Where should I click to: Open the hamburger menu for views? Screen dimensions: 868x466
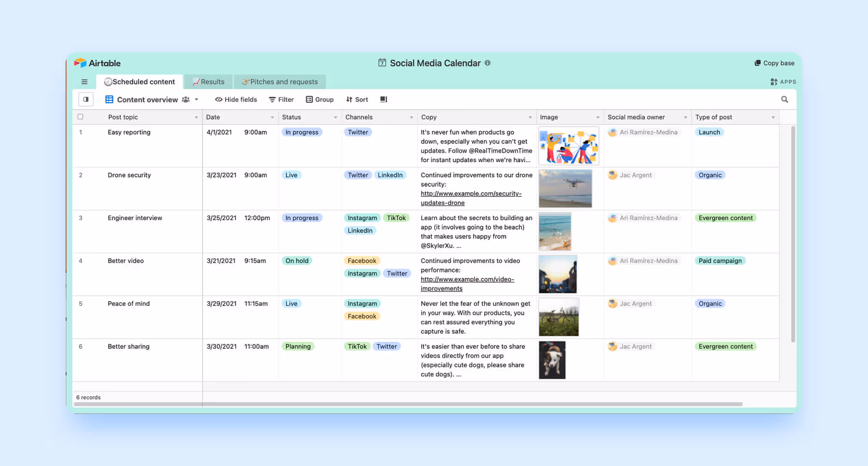pos(84,82)
